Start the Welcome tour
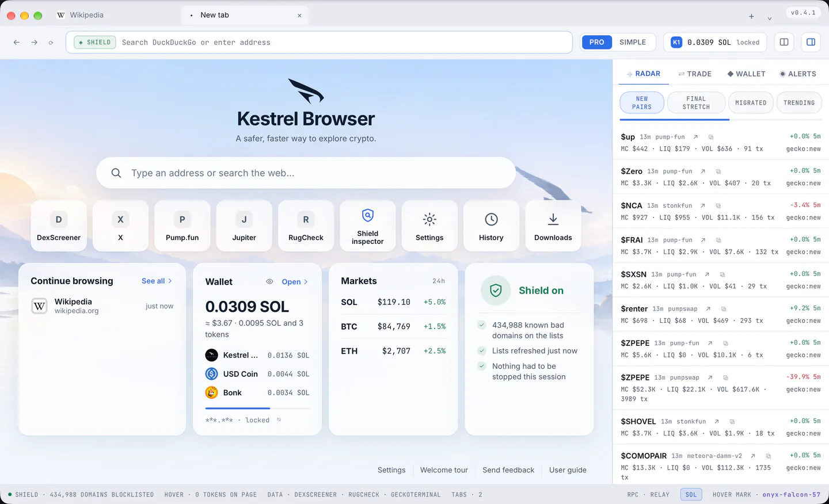The width and height of the screenshot is (829, 504). pyautogui.click(x=444, y=470)
